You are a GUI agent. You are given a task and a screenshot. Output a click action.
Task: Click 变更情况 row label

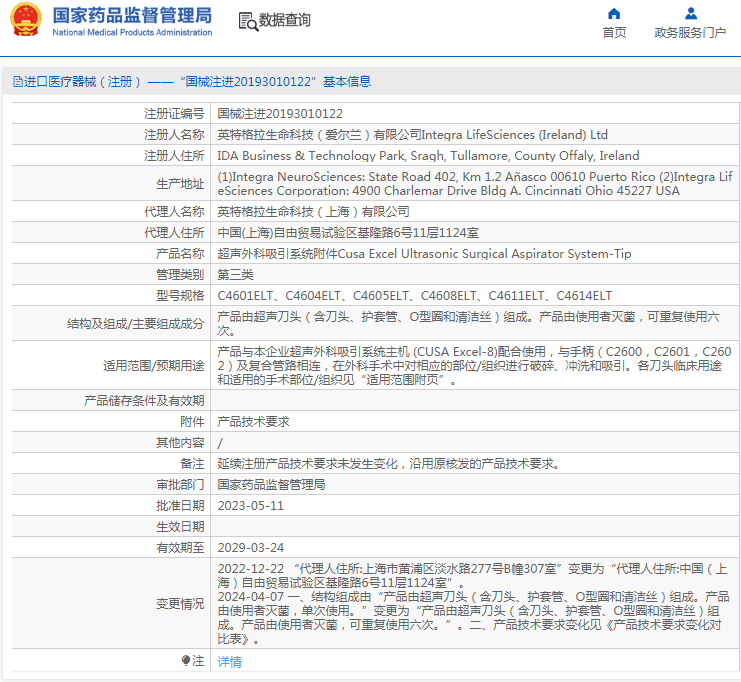[x=180, y=604]
